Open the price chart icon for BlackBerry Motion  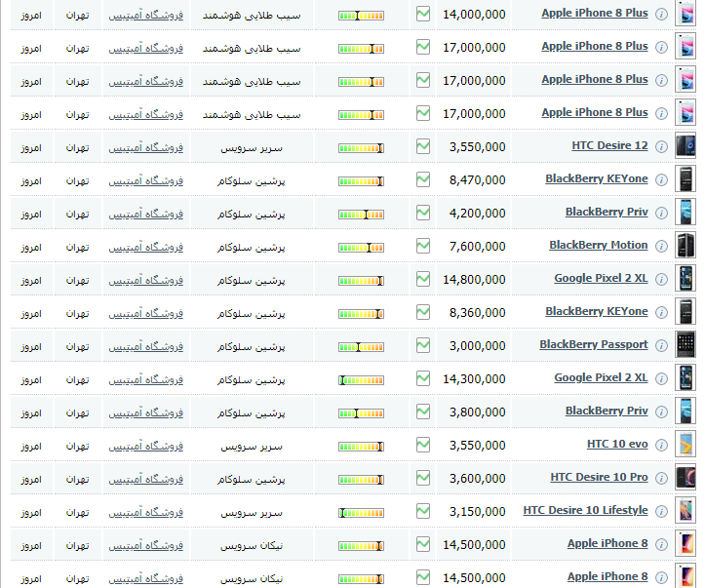423,245
